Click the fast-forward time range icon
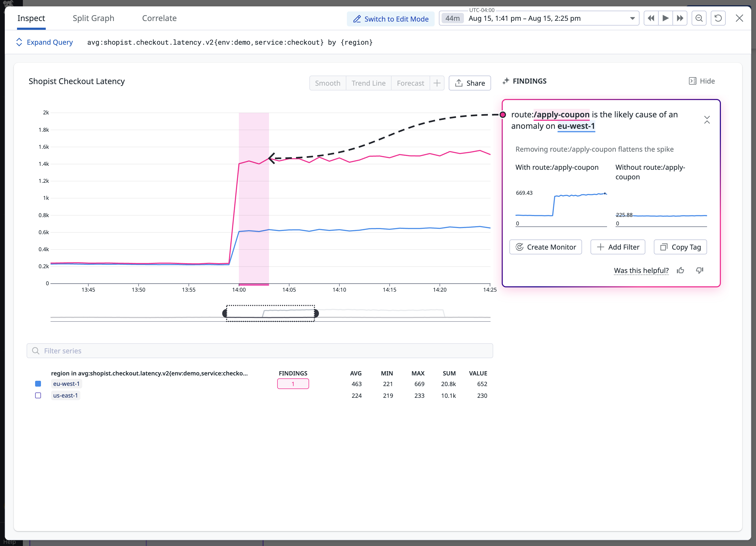 pyautogui.click(x=680, y=18)
